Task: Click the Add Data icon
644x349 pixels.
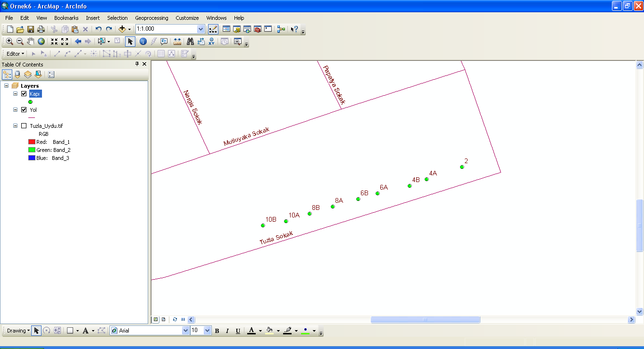Action: click(122, 29)
